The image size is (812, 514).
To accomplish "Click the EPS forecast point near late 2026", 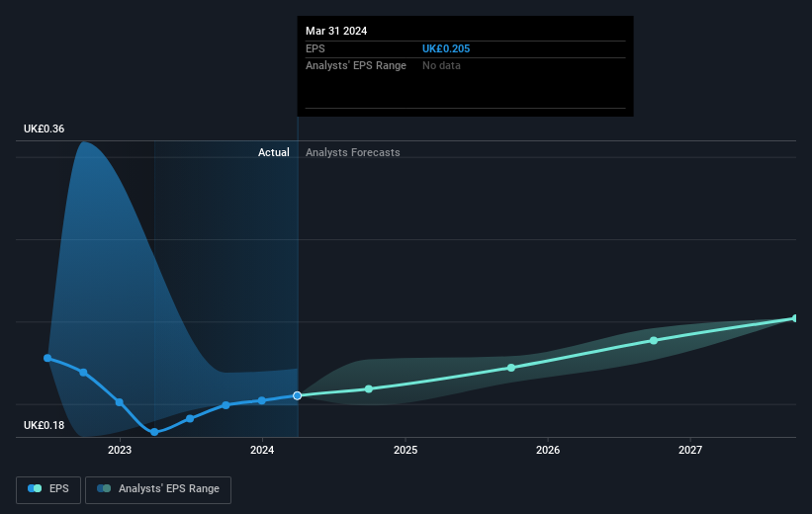I will pos(654,340).
